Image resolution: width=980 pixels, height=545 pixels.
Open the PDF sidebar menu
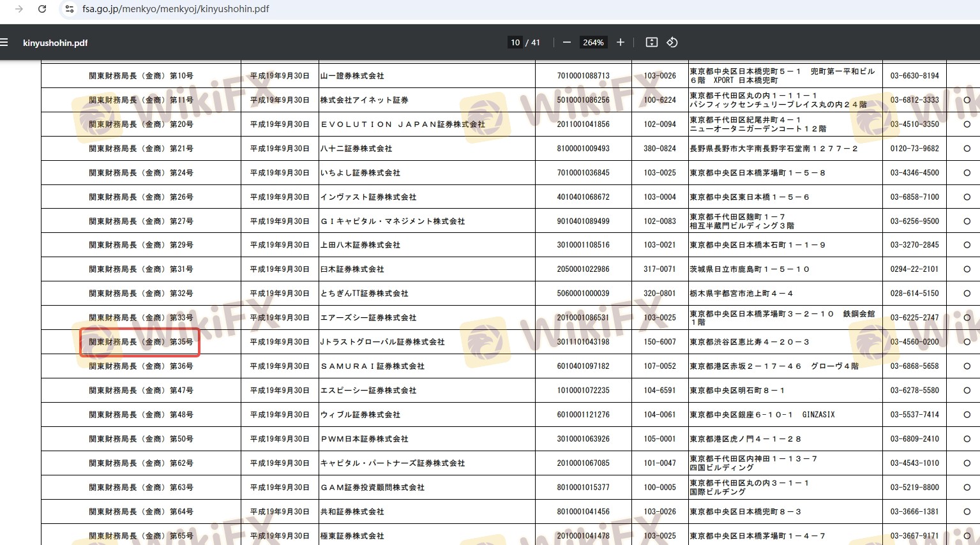[4, 43]
